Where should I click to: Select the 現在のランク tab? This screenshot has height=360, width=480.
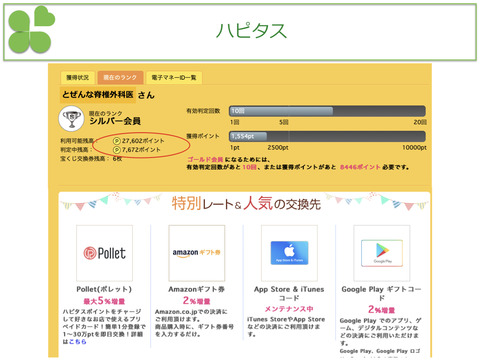pyautogui.click(x=120, y=78)
